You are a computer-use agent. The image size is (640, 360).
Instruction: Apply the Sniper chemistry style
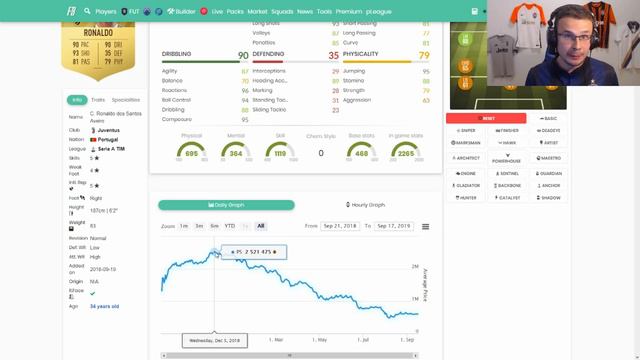(x=466, y=131)
